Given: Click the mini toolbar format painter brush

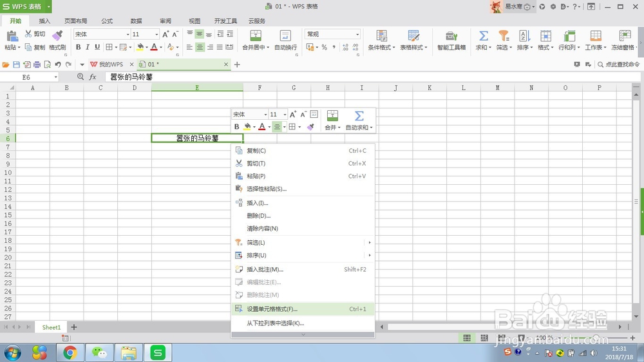Looking at the screenshot, I should click(x=310, y=127).
